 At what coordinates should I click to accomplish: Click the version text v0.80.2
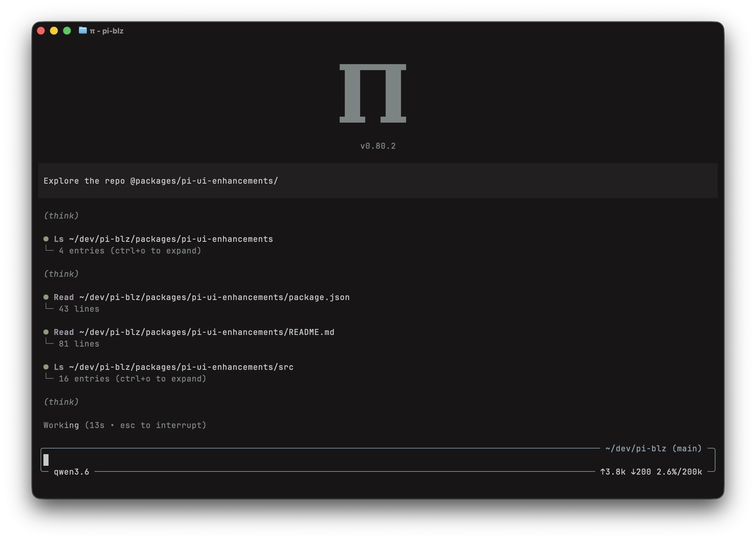click(378, 146)
